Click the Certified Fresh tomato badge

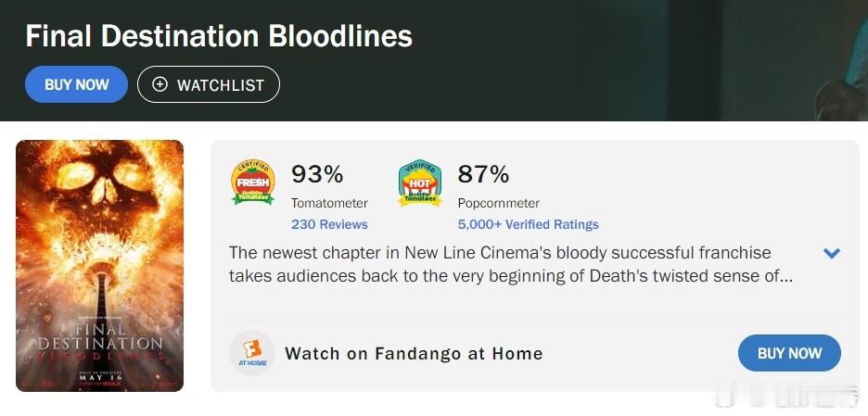tap(252, 182)
